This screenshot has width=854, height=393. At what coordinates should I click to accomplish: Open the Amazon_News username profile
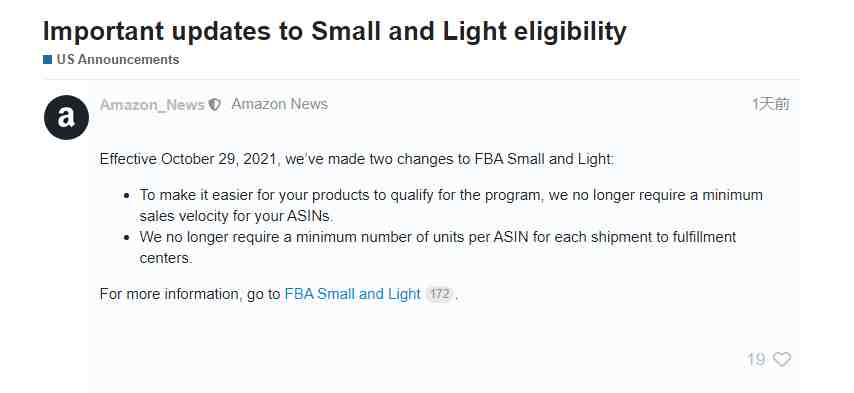tap(152, 105)
